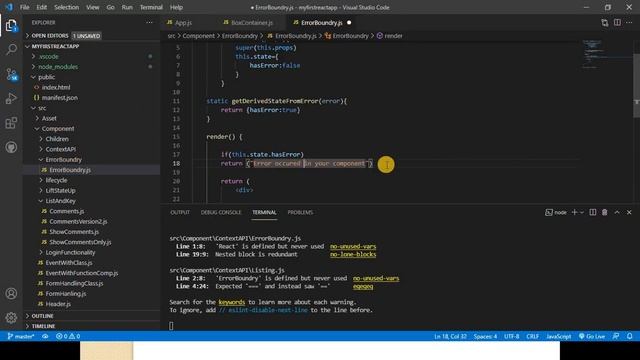Follow the eqeqeq link in terminal

tap(363, 286)
